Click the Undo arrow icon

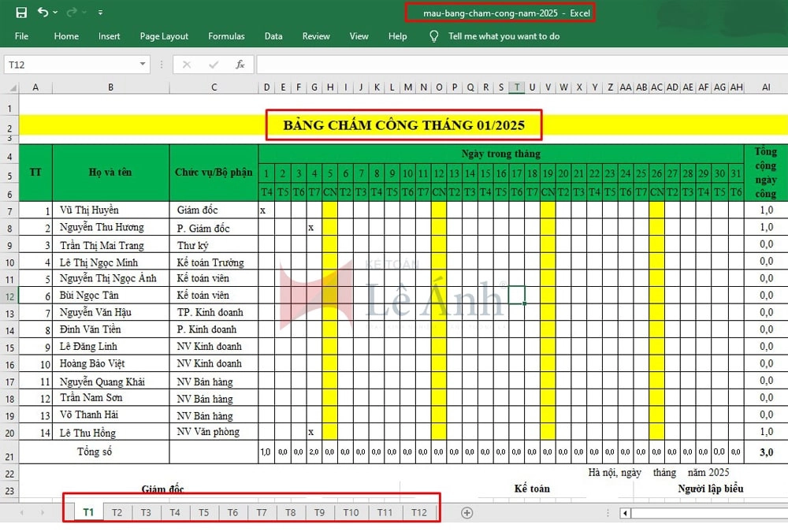click(x=43, y=13)
